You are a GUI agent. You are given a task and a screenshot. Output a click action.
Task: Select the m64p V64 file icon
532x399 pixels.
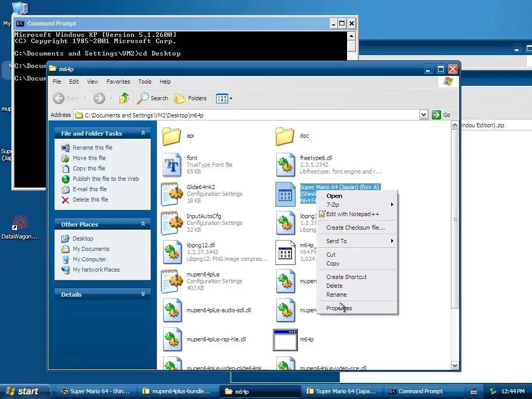[x=285, y=252]
